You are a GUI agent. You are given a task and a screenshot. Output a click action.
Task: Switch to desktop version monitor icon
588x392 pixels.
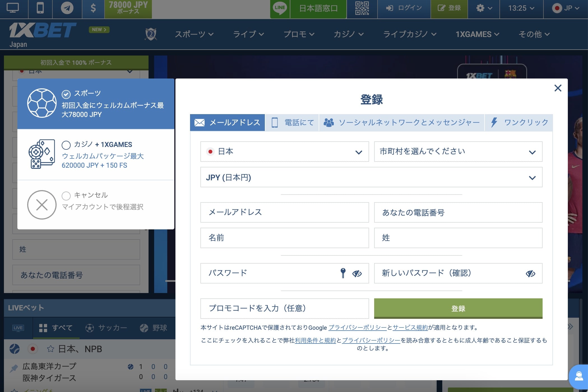point(13,8)
